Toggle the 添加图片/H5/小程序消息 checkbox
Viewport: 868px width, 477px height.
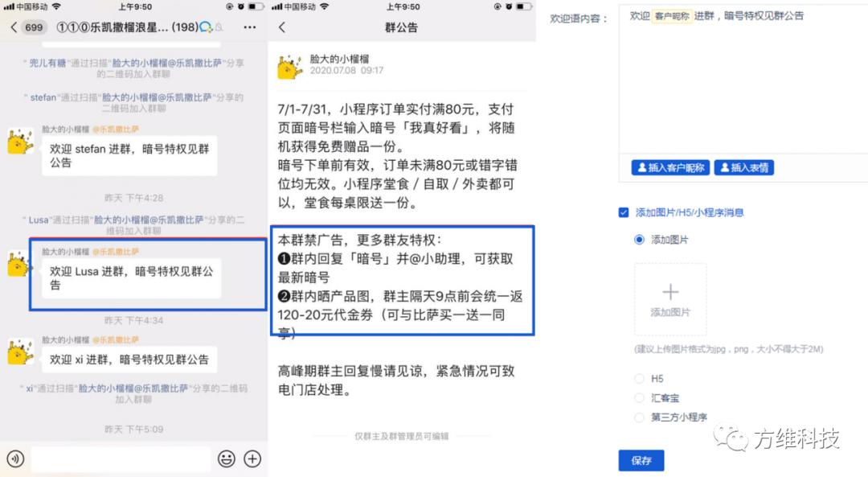click(624, 212)
